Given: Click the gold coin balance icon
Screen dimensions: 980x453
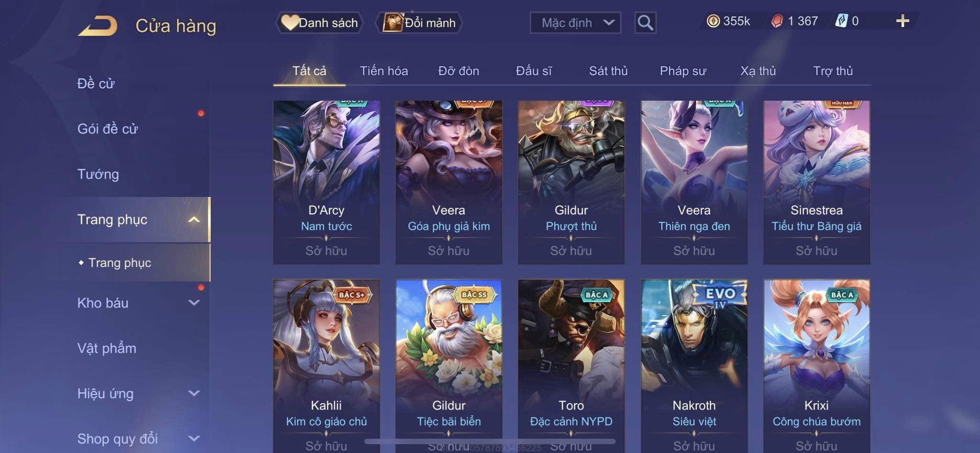Looking at the screenshot, I should click(713, 21).
